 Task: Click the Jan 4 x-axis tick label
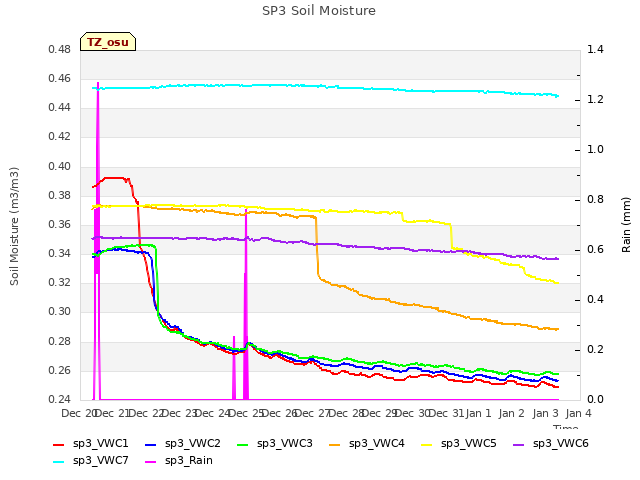point(578,413)
